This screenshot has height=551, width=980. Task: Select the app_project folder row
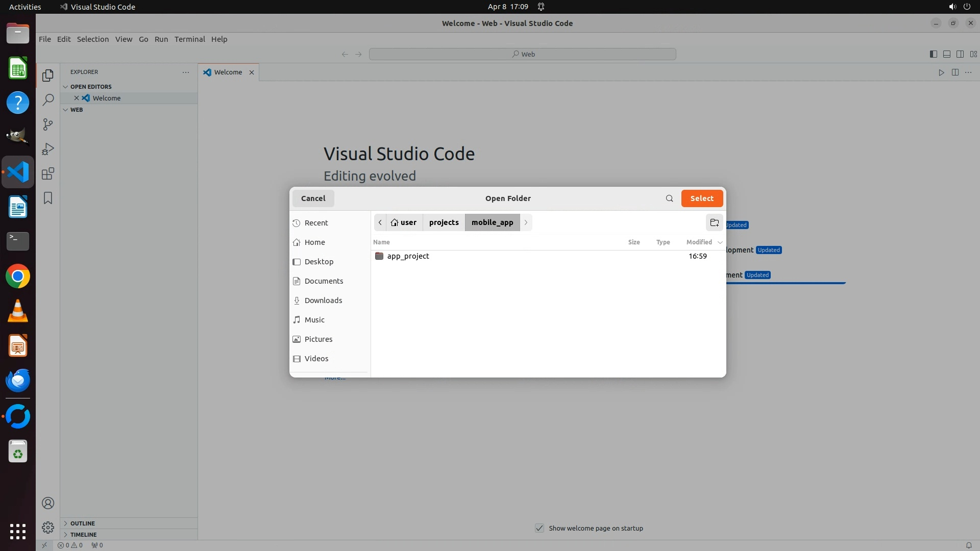coord(408,256)
